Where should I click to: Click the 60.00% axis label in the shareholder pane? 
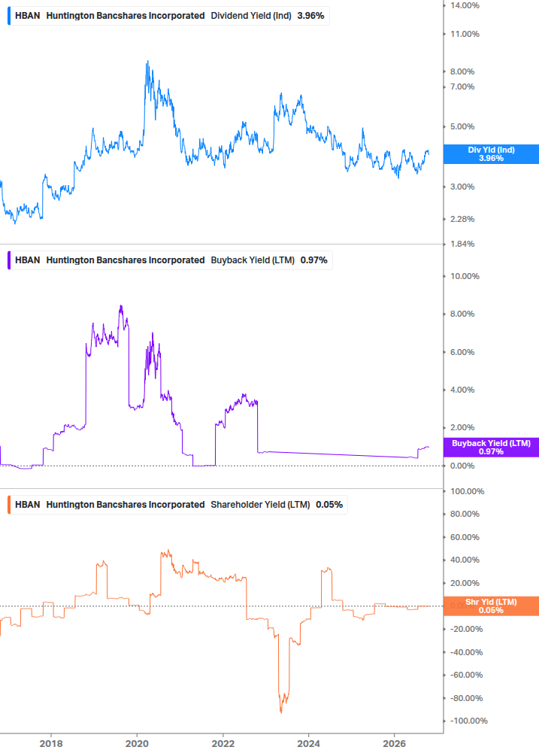(x=465, y=537)
